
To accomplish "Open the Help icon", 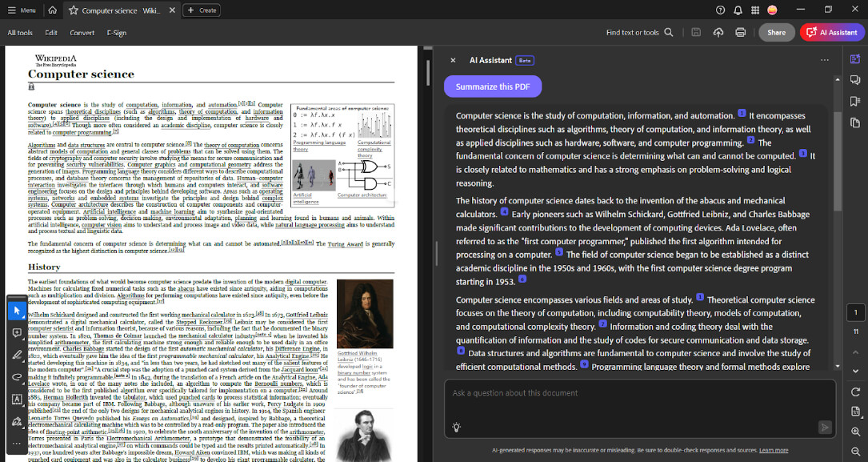I will click(x=720, y=10).
